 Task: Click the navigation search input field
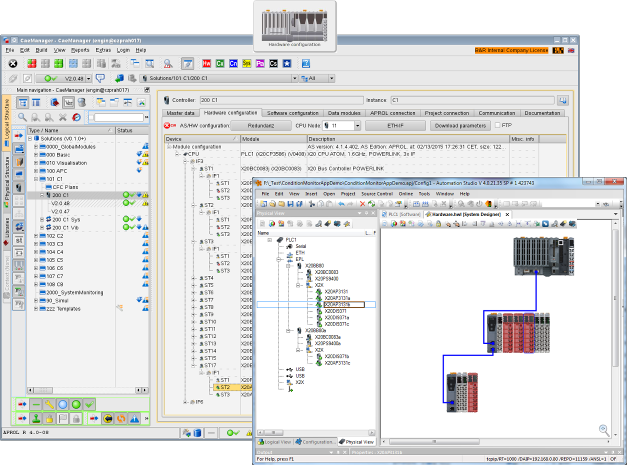[x=119, y=117]
